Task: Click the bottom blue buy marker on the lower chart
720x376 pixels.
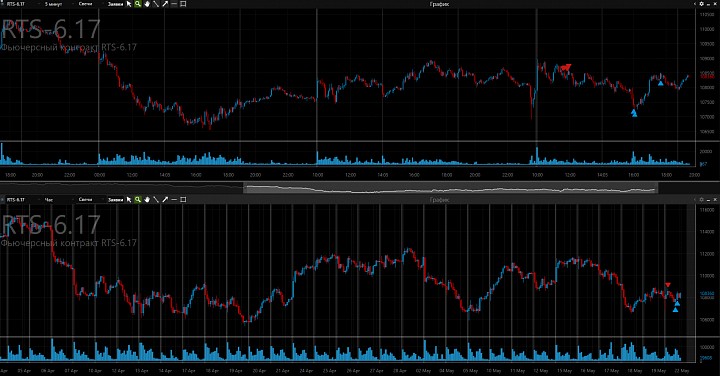Action: coord(675,310)
